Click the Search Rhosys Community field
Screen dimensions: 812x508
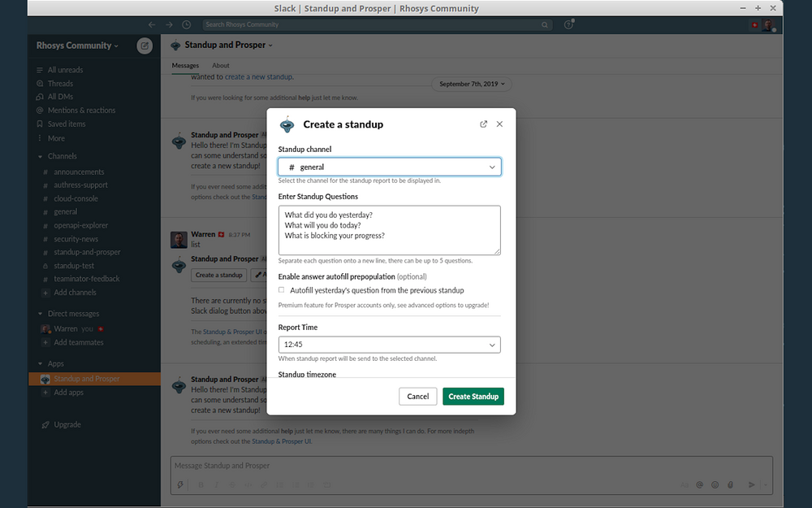pos(377,24)
